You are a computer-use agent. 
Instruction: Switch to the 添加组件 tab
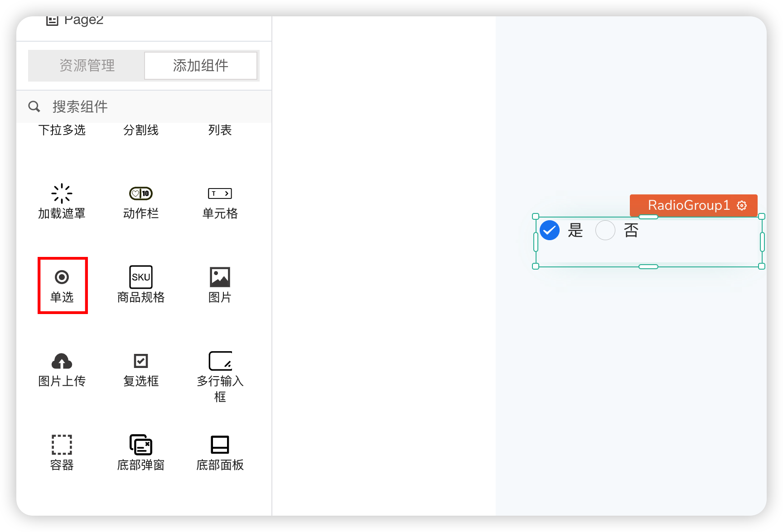coord(201,66)
